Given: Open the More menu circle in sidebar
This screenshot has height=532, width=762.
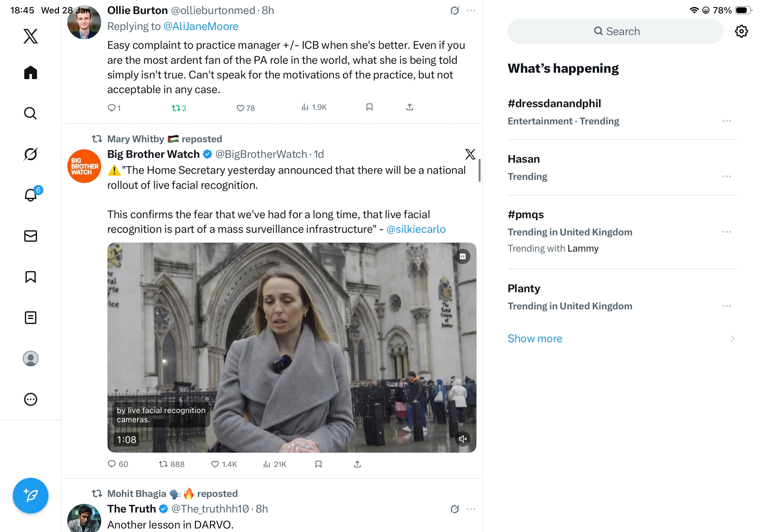Looking at the screenshot, I should [31, 399].
